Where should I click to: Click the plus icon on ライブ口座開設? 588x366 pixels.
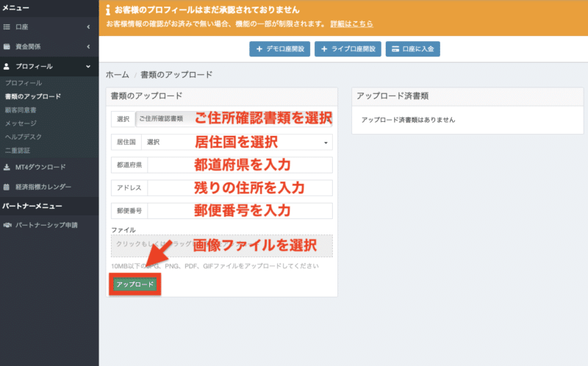click(x=324, y=49)
